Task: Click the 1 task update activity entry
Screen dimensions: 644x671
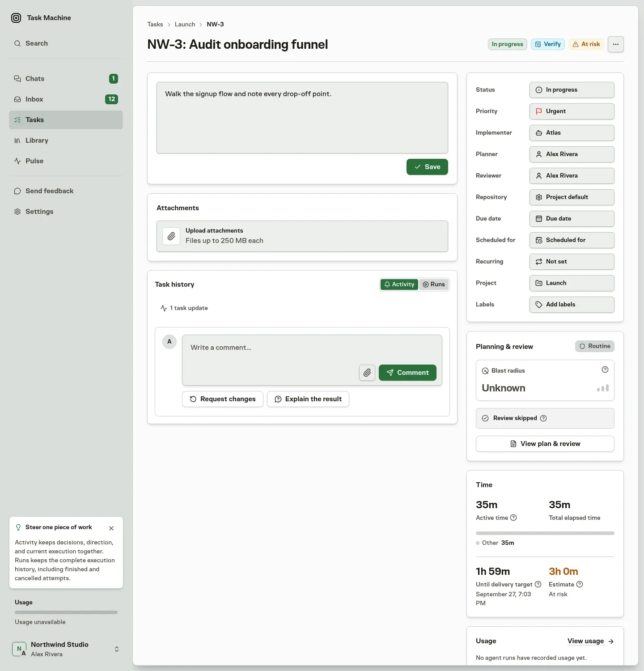Action: tap(184, 308)
